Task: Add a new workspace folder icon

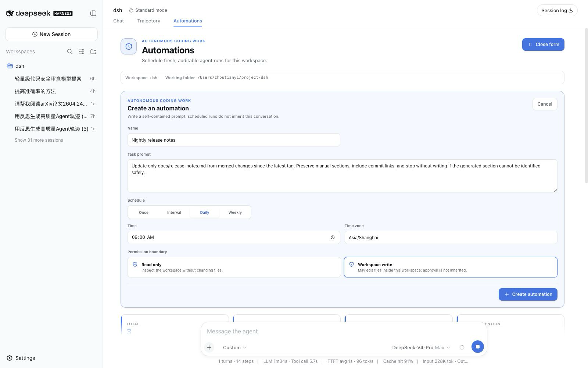Action: 93,52
